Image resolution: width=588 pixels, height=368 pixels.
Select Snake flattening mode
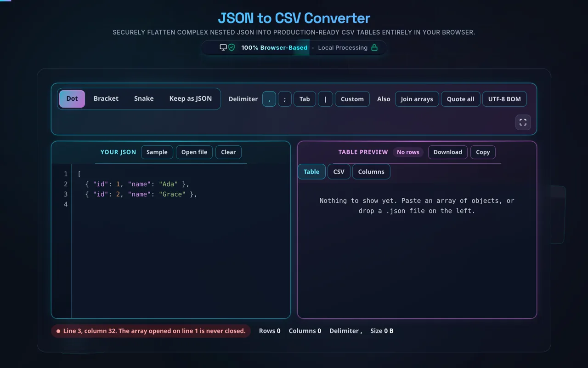point(144,98)
